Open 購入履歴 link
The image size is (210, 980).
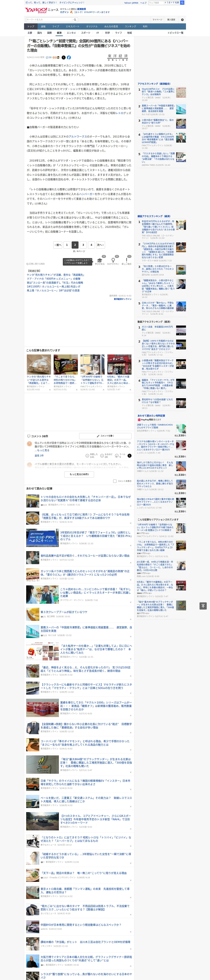(171, 19)
